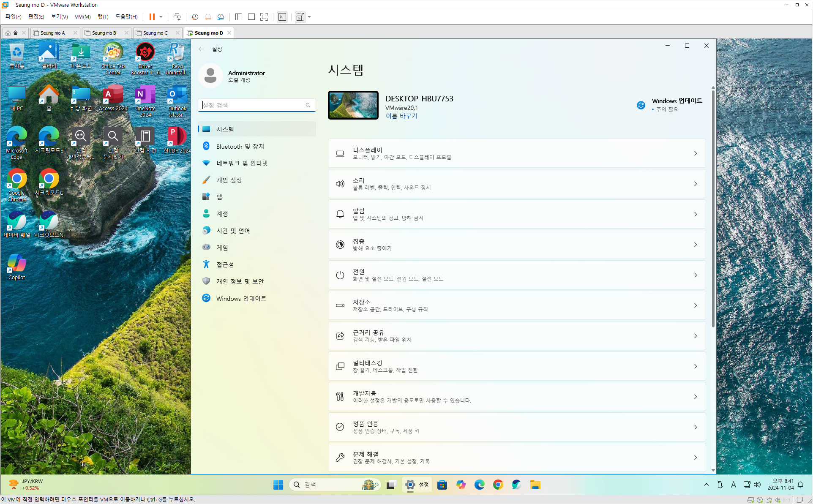Select Bluetooth 및 장치 in the sidebar

(x=240, y=146)
